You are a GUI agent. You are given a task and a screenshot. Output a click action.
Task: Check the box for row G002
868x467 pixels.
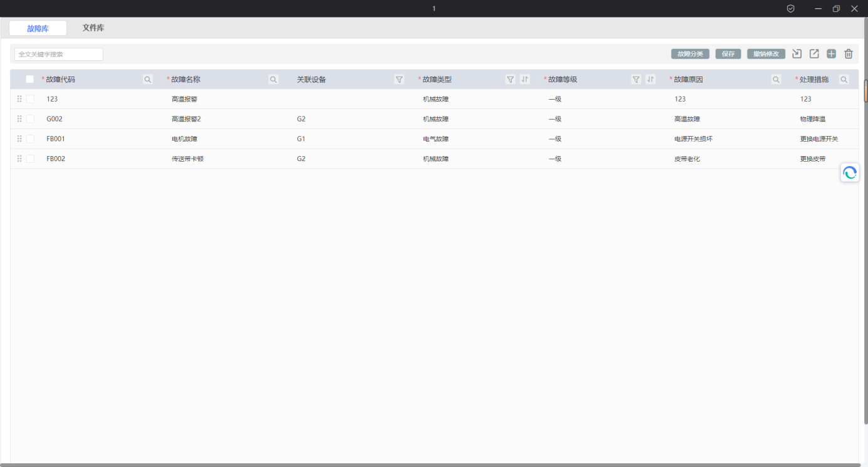pos(30,119)
